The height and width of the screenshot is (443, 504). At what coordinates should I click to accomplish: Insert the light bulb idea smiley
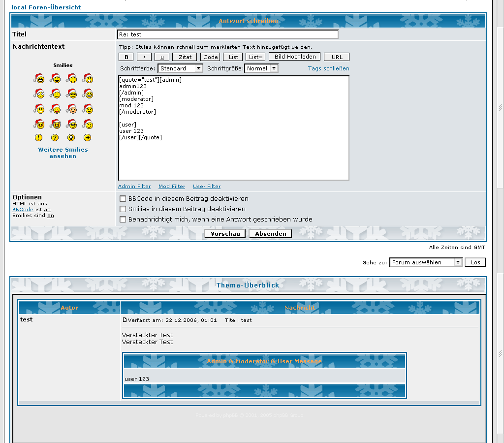pos(71,138)
